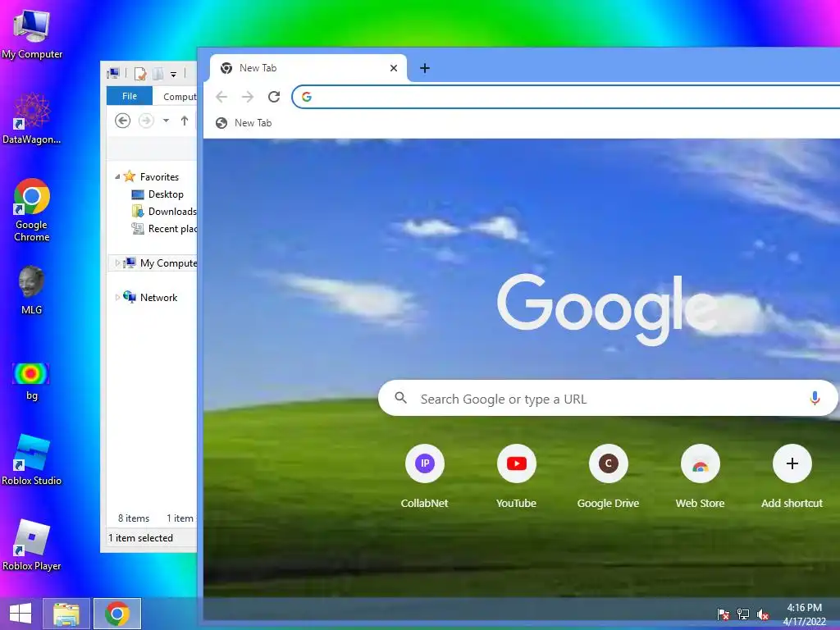Viewport: 840px width, 630px height.
Task: Close the New Tab tab
Action: click(x=394, y=68)
